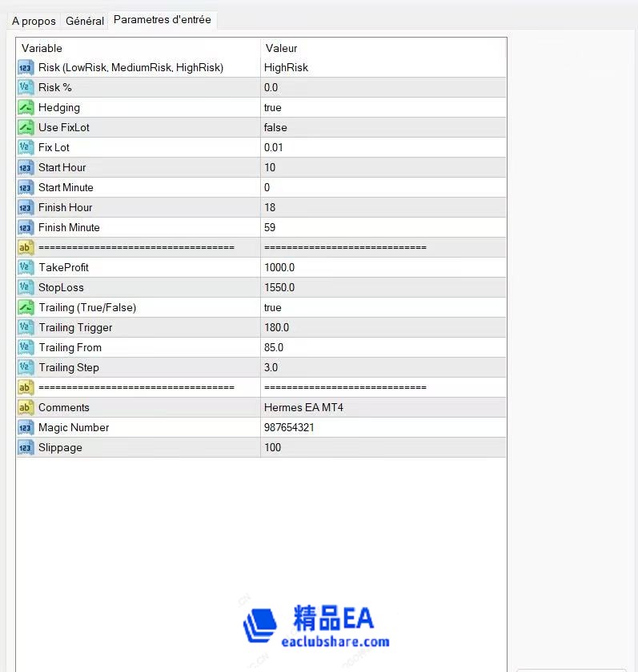Click the double-type icon beside Trailing Trigger
The height and width of the screenshot is (672, 638).
[x=26, y=327]
